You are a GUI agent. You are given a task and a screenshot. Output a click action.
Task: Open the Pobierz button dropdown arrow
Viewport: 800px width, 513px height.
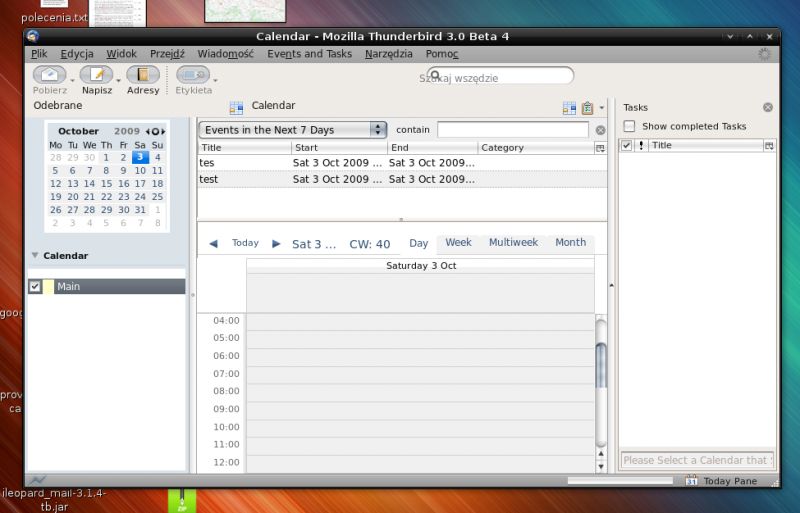click(72, 81)
